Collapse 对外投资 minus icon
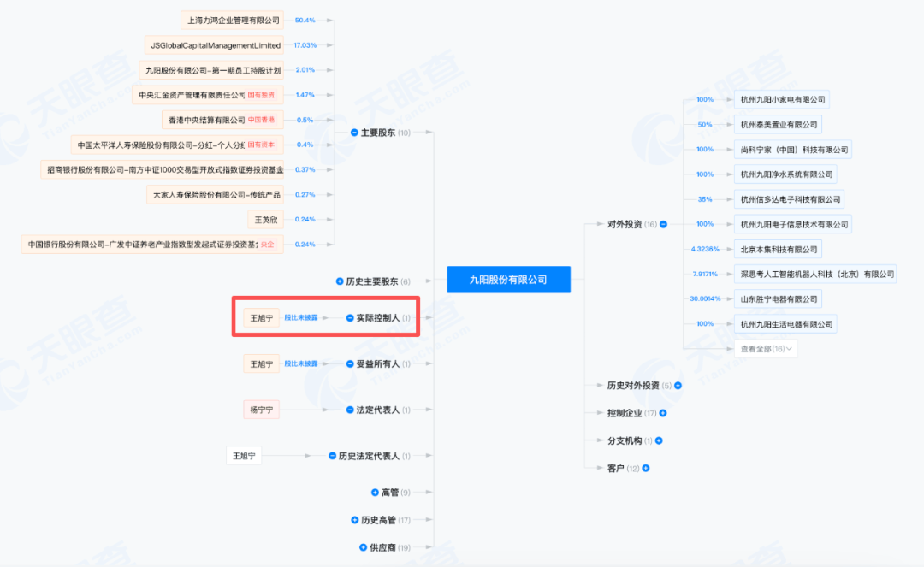Screen dimensions: 924x567 [x=663, y=224]
